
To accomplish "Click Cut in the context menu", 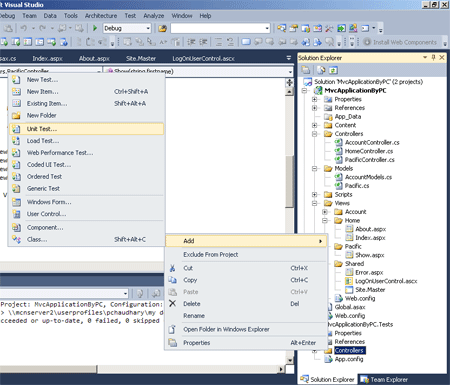I will pyautogui.click(x=246, y=268).
